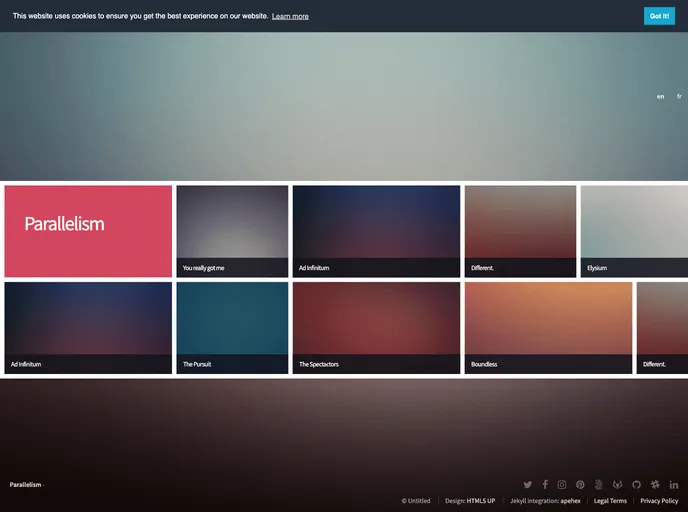Open the GitLab fox icon

[617, 485]
